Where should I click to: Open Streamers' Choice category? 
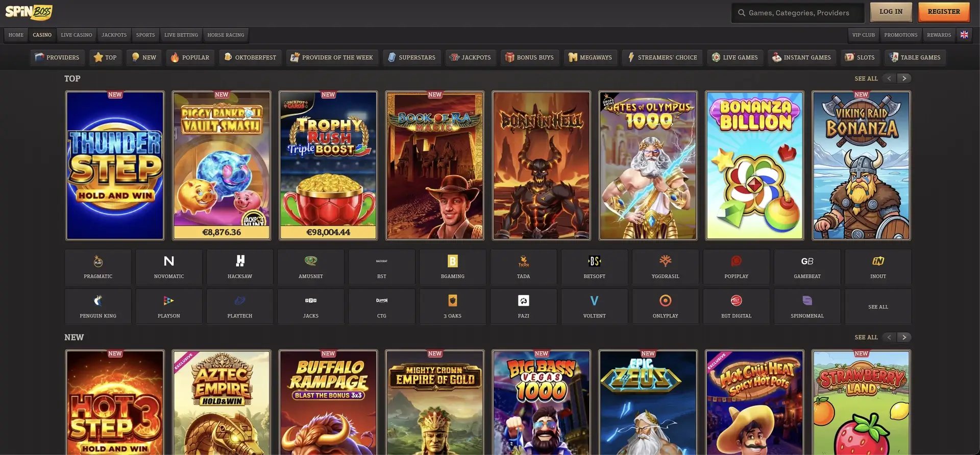click(x=662, y=57)
